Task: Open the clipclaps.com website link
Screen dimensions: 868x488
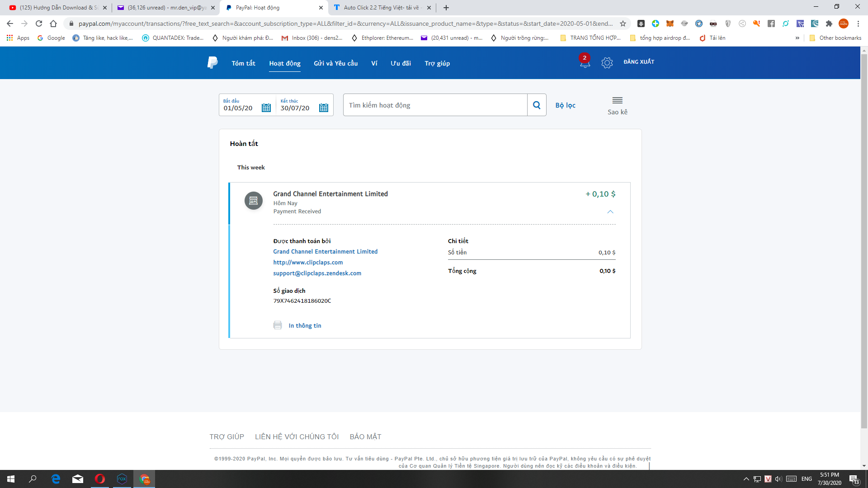Action: click(x=308, y=263)
